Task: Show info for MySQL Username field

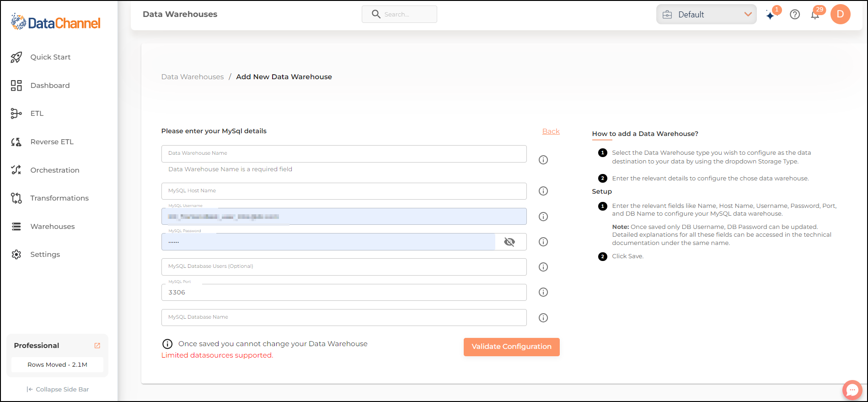Action: (543, 217)
